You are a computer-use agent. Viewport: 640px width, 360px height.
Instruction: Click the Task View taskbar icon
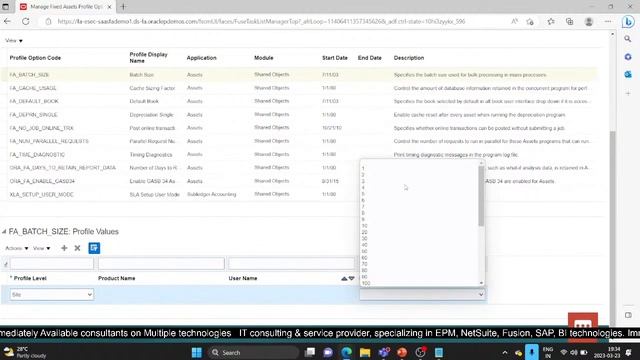(310, 353)
